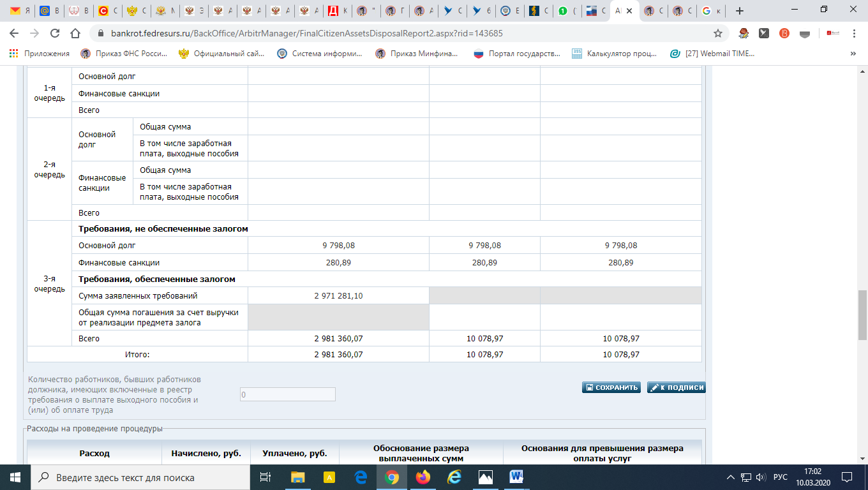Viewport: 868px width, 490px height.
Task: Bookmark this page with the star icon
Action: click(x=717, y=33)
